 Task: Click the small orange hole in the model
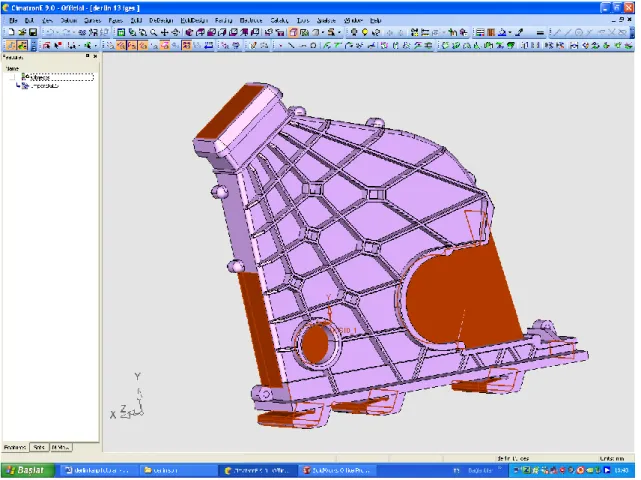pyautogui.click(x=315, y=343)
